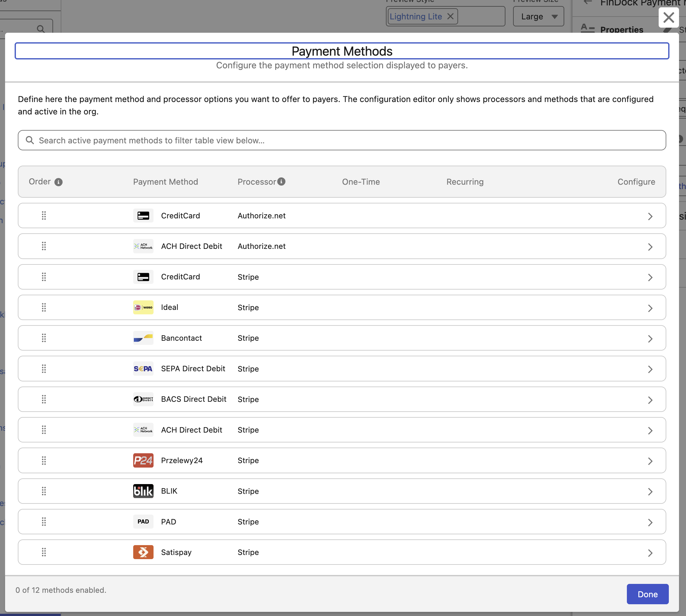Click drag handle for BLIK row
The height and width of the screenshot is (616, 686).
click(44, 491)
